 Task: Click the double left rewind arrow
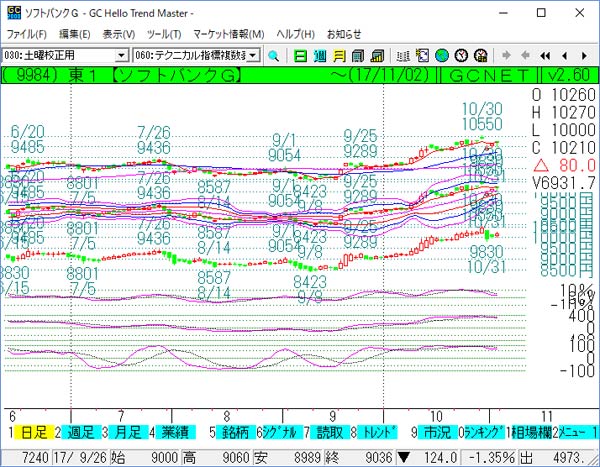tap(545, 56)
